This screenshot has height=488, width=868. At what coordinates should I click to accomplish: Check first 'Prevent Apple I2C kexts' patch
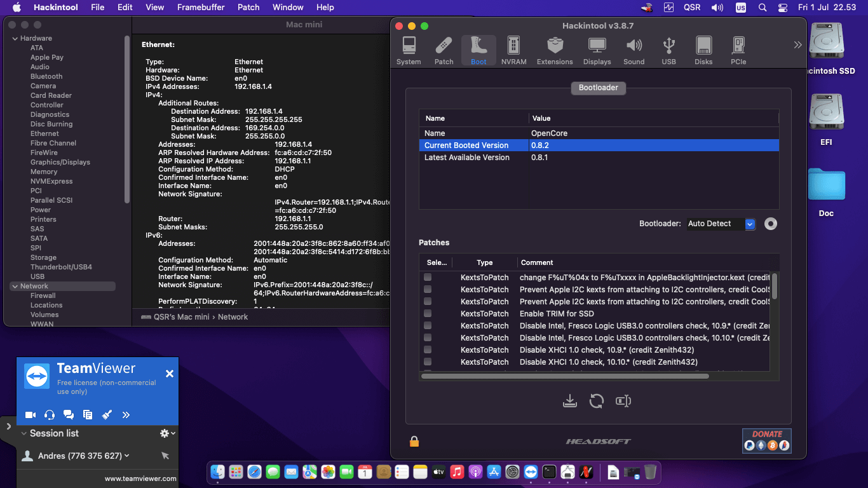tap(428, 289)
